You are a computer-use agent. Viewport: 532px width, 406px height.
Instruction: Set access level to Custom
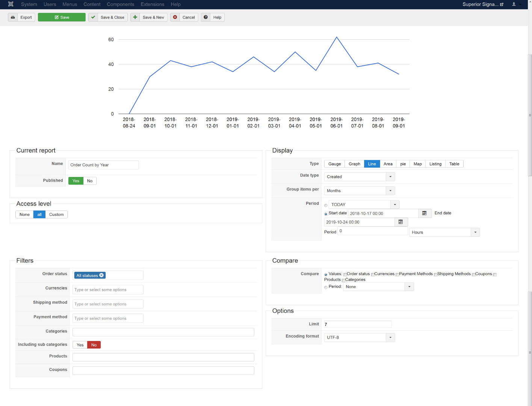tap(56, 214)
